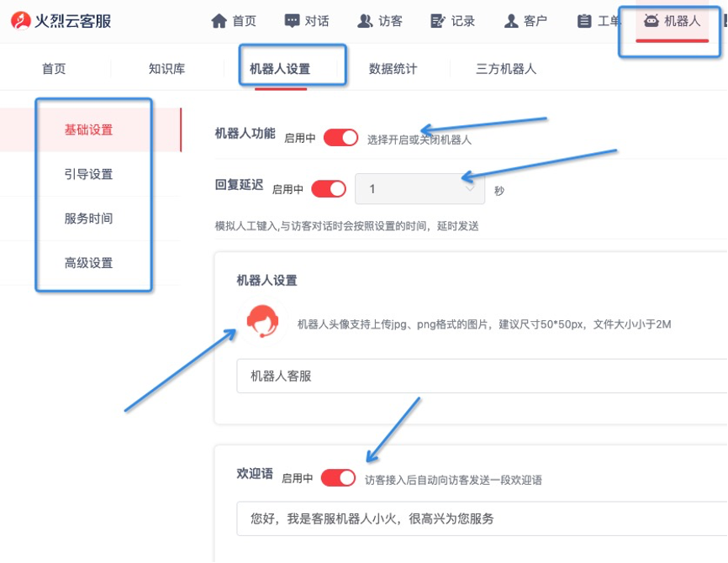Open the 工单 ticket clipboard icon

pyautogui.click(x=584, y=21)
